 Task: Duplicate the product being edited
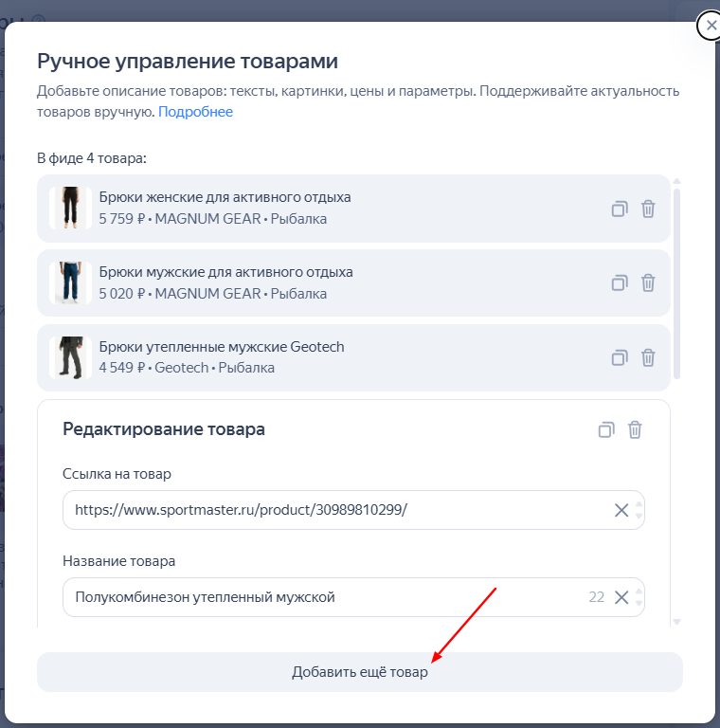606,430
